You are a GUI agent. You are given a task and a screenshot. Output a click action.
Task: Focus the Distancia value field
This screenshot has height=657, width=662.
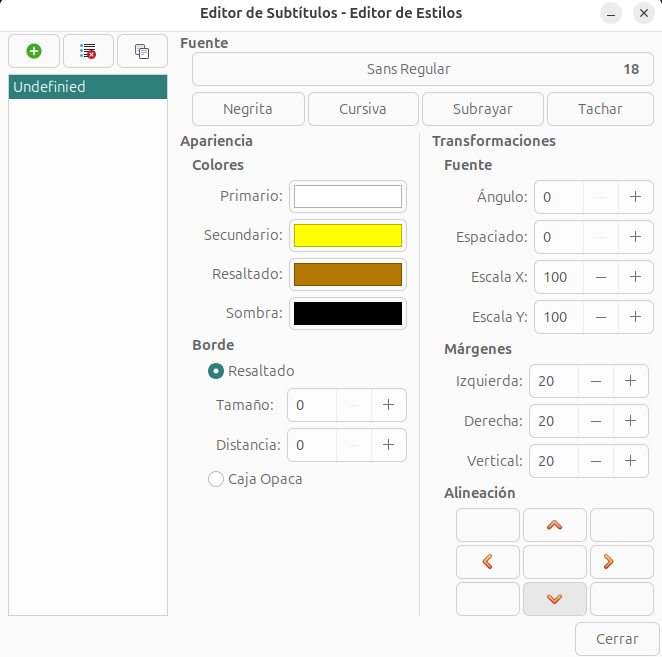pos(312,445)
